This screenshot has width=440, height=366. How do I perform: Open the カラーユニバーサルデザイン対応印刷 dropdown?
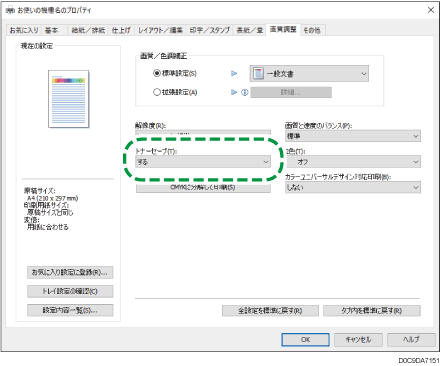(353, 187)
